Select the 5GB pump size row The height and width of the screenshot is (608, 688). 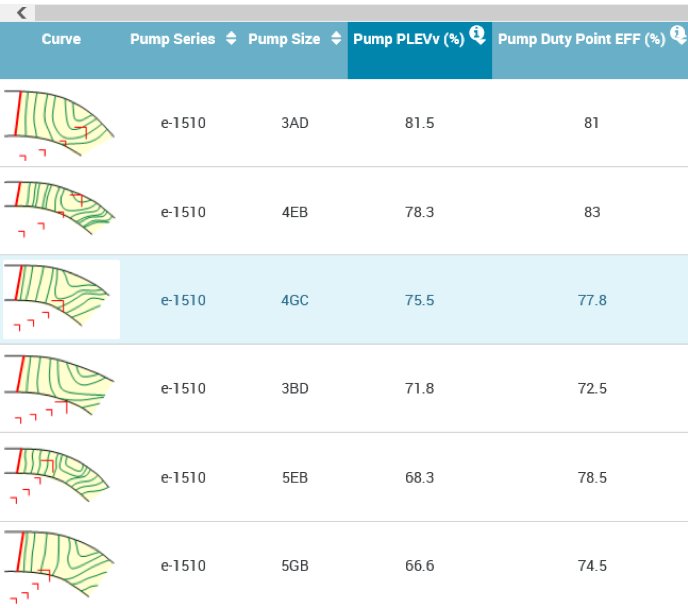point(344,565)
